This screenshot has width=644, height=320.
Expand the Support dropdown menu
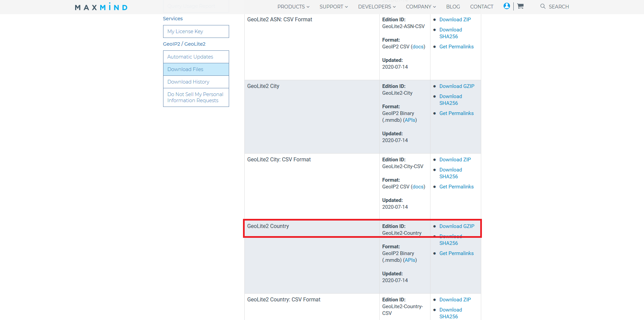[x=334, y=7]
